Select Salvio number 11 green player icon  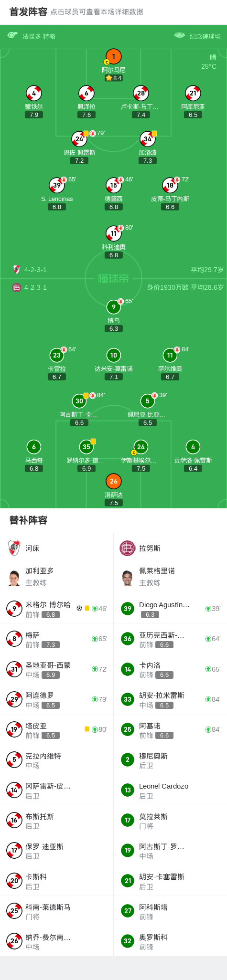pos(170,355)
